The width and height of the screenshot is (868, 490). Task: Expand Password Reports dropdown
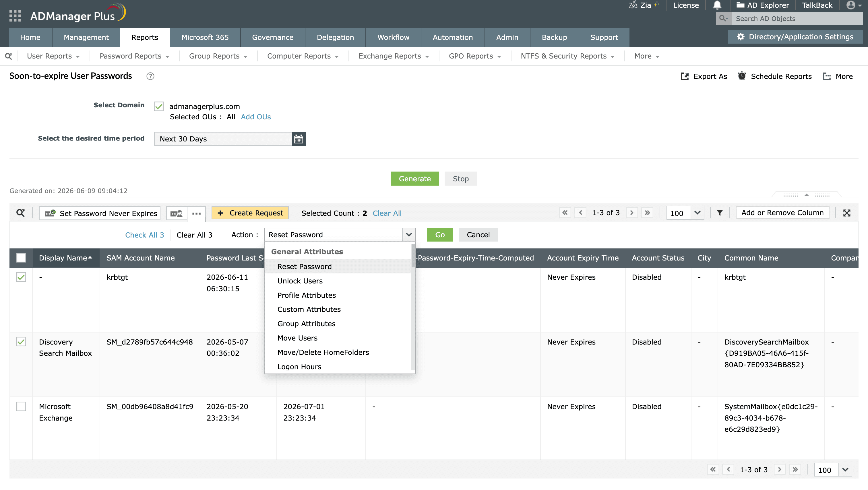pos(134,56)
